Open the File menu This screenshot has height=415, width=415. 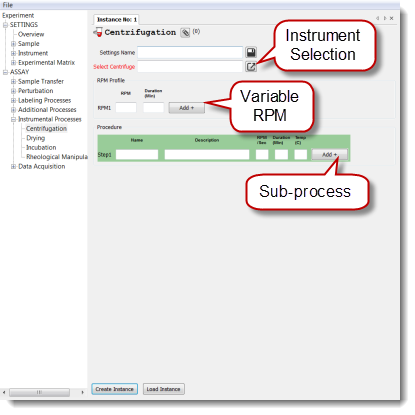point(8,5)
